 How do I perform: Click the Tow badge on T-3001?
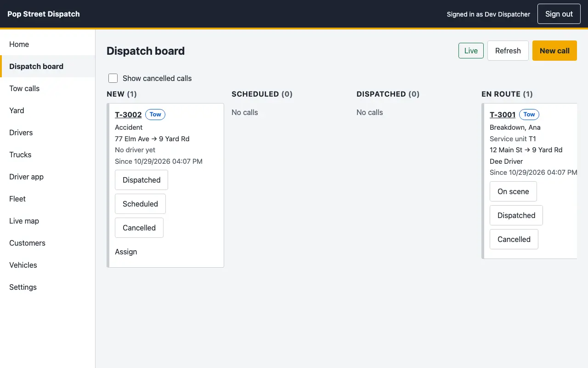pyautogui.click(x=529, y=115)
